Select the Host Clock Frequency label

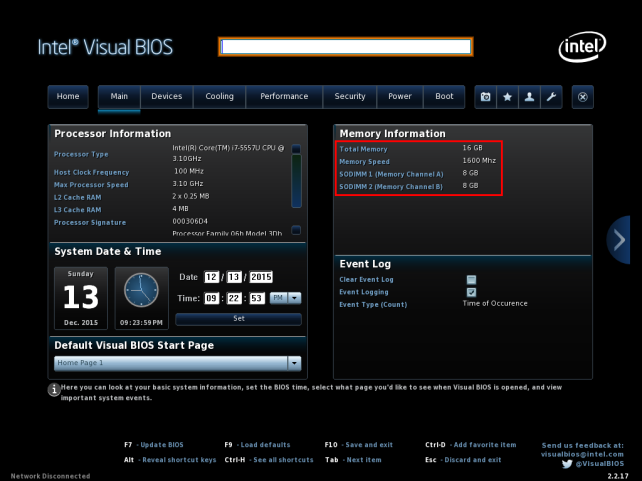[x=91, y=173]
